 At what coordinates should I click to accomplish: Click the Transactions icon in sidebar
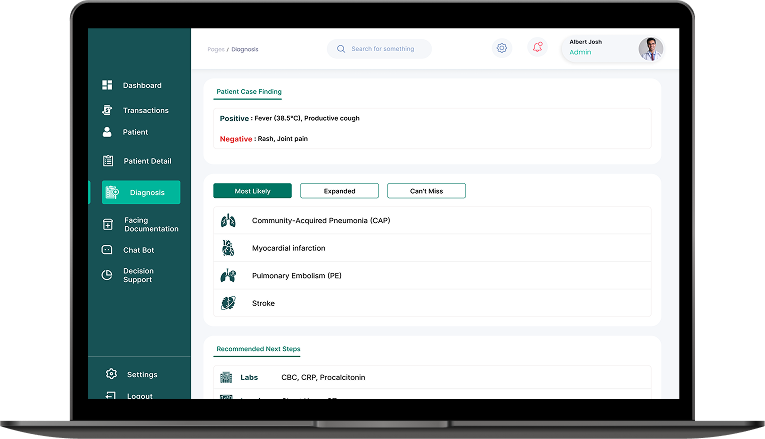coord(107,110)
